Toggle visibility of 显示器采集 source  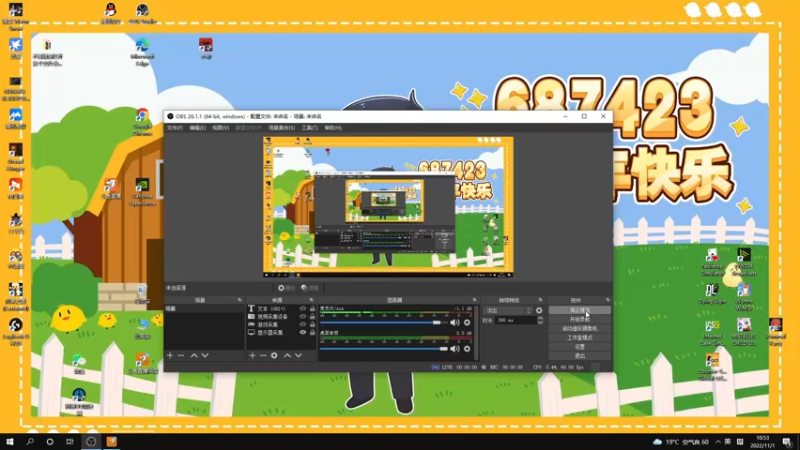303,333
